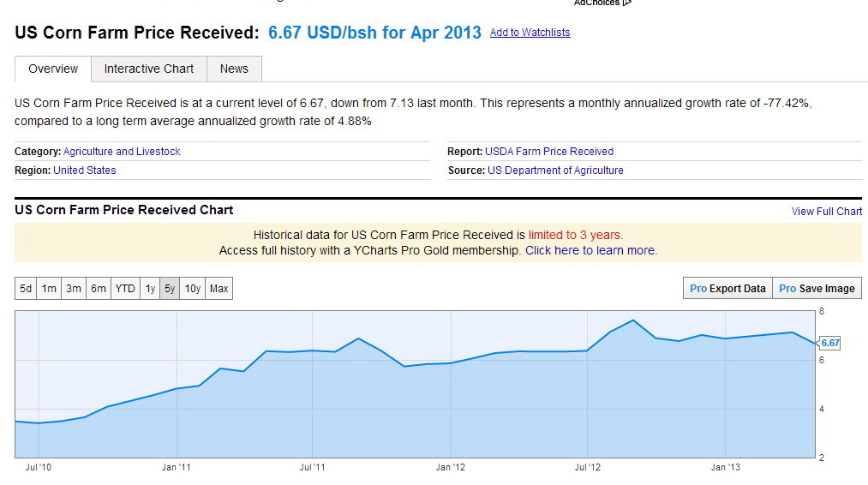Open USDA Farm Price Received report
The height and width of the screenshot is (485, 868).
[549, 152]
